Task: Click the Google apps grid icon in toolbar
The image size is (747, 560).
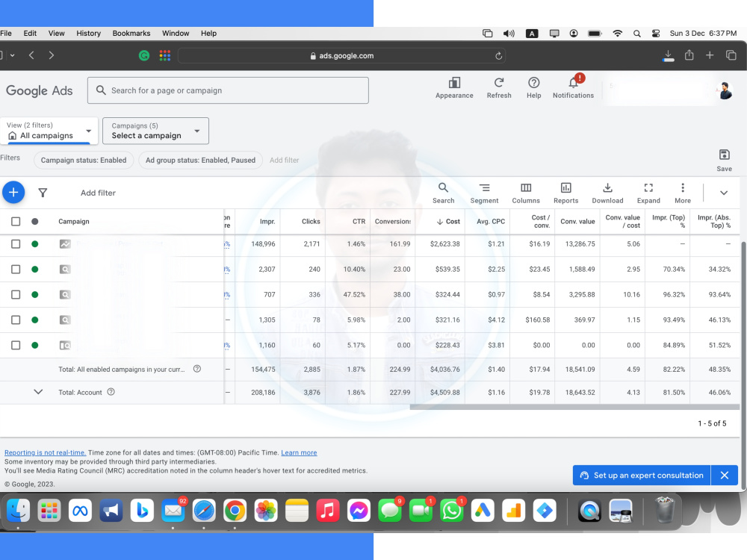Action: coord(165,56)
